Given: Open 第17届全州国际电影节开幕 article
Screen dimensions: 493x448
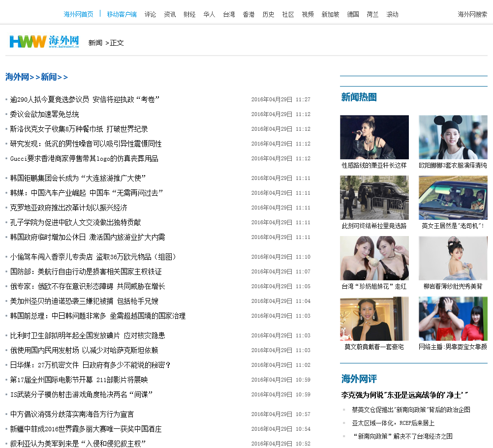Looking at the screenshot, I should tap(79, 380).
